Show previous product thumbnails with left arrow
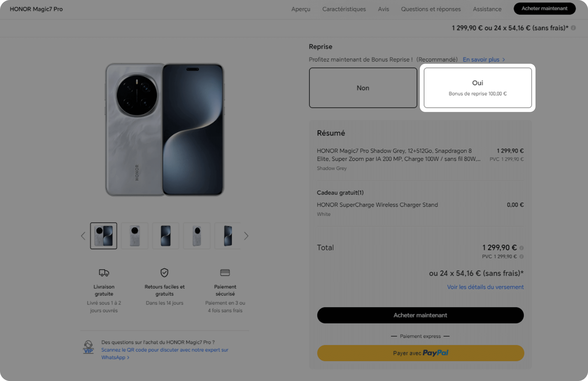This screenshot has height=381, width=588. (83, 236)
